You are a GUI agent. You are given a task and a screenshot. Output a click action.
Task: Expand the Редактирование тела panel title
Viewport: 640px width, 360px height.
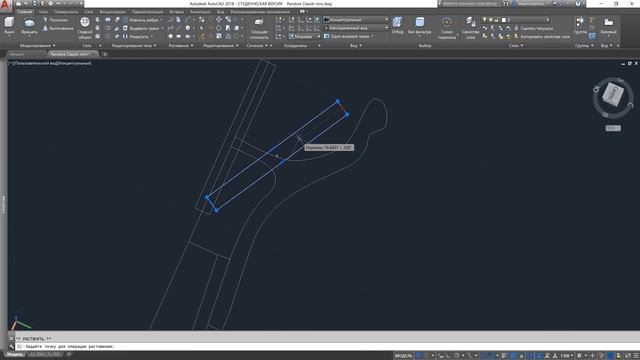pyautogui.click(x=134, y=46)
